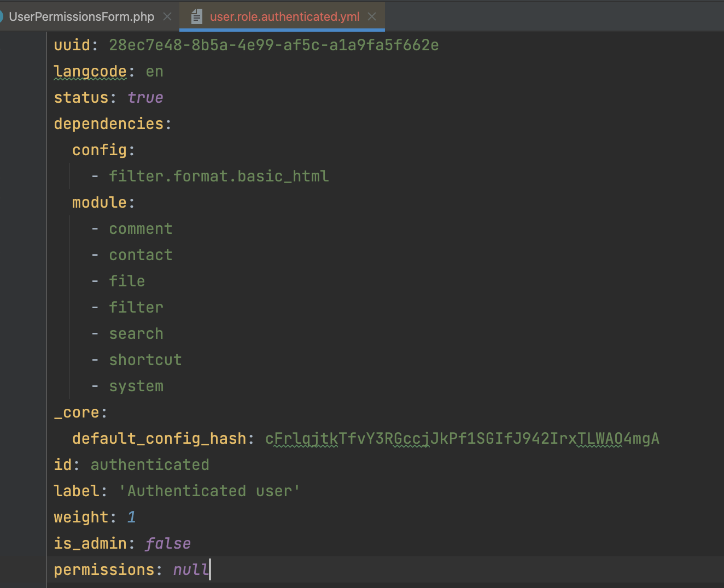This screenshot has width=724, height=588.
Task: Select the user.role.authenticated.yml tab
Action: (x=284, y=16)
